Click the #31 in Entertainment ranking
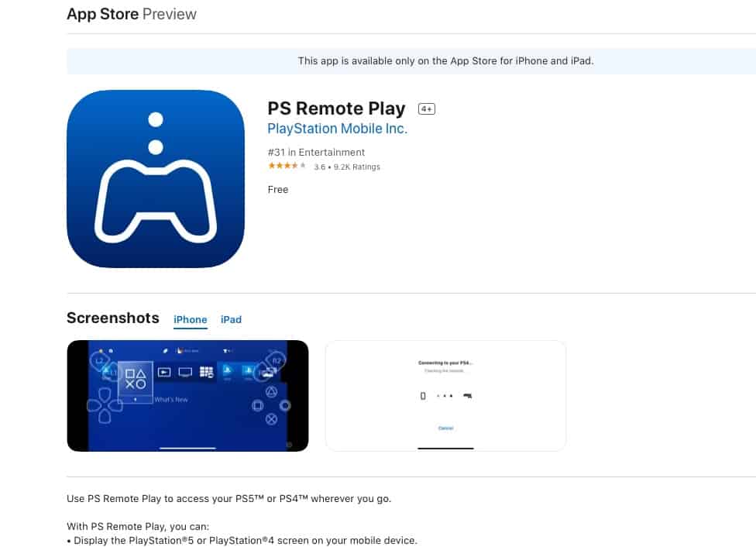The height and width of the screenshot is (547, 756). tap(316, 153)
